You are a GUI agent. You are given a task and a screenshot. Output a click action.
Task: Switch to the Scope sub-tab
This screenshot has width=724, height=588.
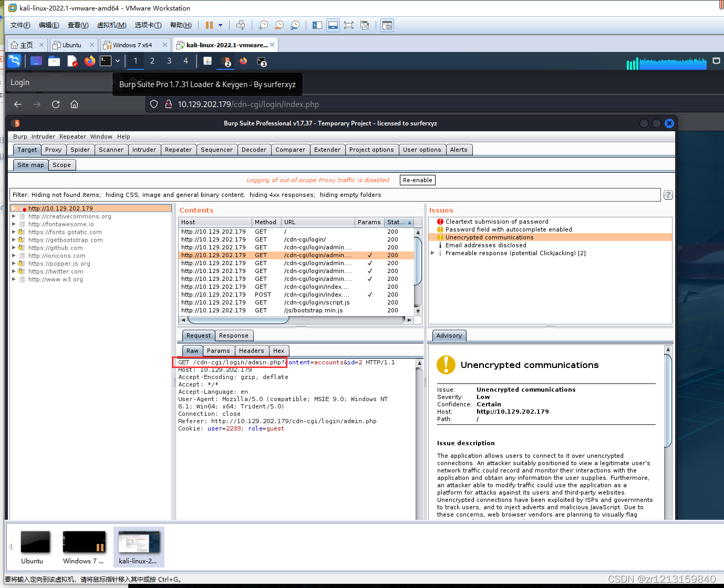click(61, 165)
